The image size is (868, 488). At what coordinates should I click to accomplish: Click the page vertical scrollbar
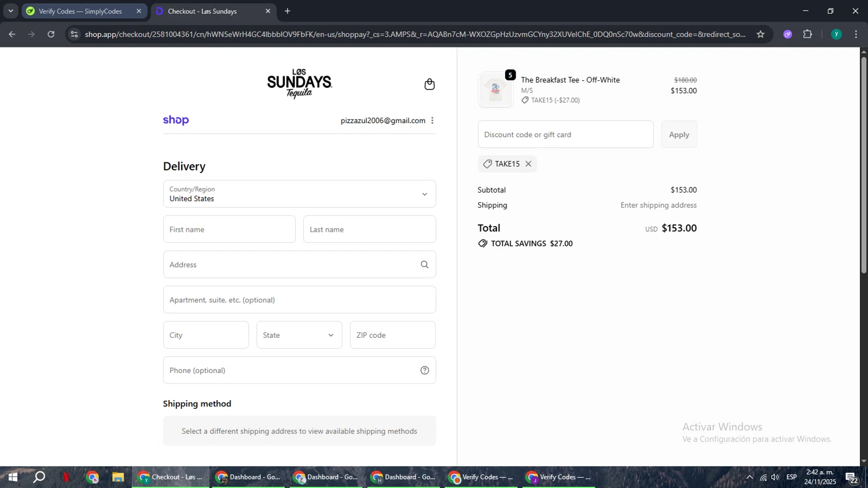(863, 165)
